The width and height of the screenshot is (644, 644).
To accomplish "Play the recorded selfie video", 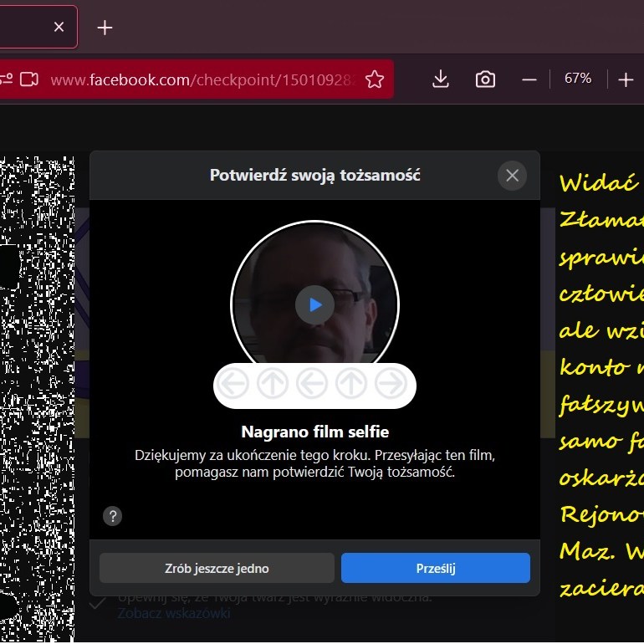I will (x=314, y=305).
